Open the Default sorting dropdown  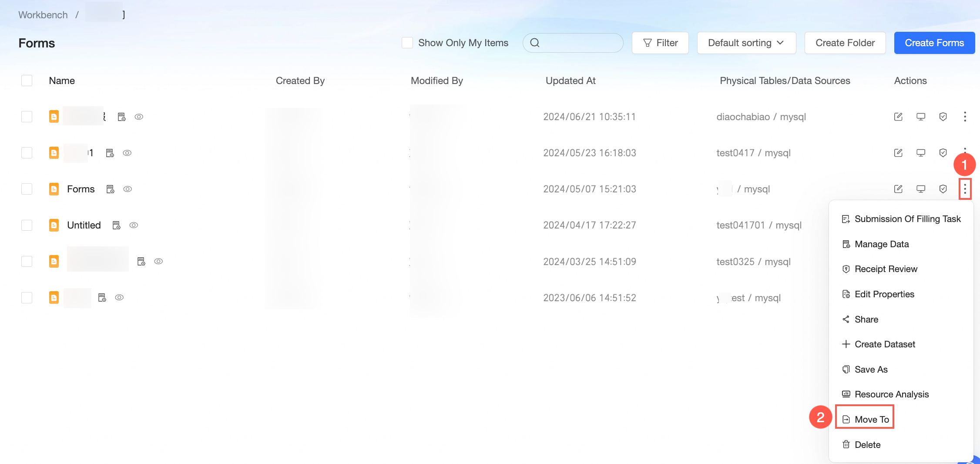(746, 43)
